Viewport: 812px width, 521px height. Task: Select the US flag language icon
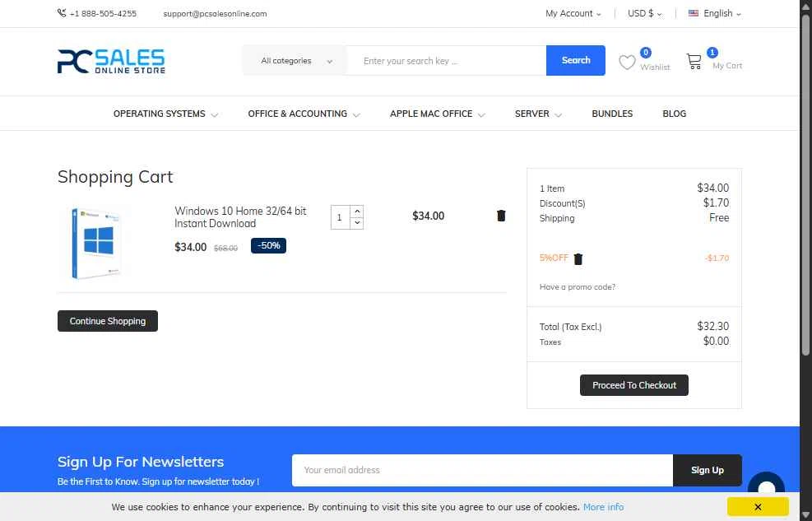(x=694, y=13)
